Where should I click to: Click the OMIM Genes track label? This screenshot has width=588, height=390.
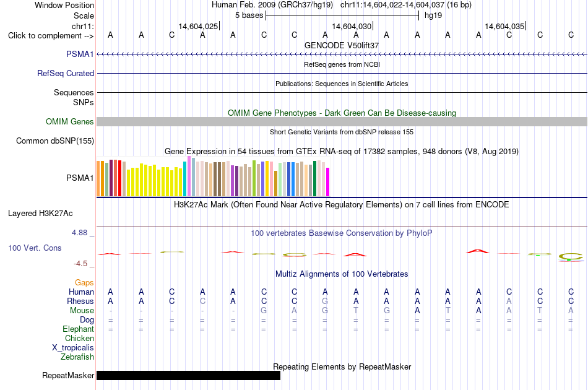pyautogui.click(x=69, y=121)
